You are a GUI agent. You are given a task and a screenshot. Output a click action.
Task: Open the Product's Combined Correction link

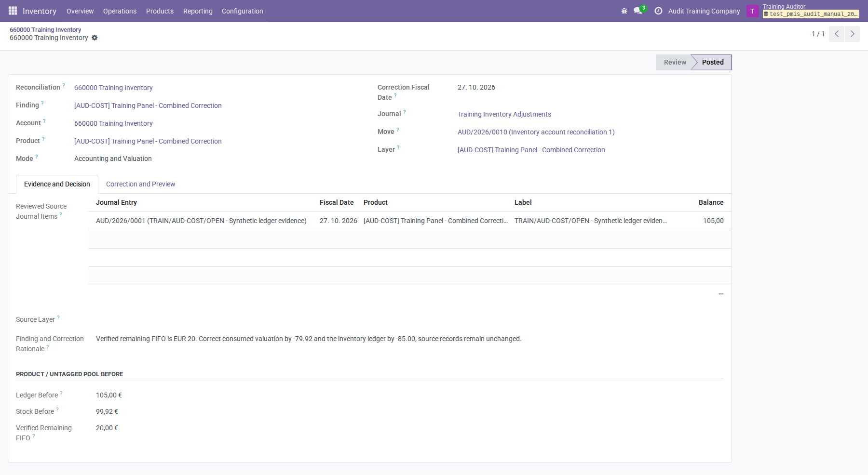point(148,141)
